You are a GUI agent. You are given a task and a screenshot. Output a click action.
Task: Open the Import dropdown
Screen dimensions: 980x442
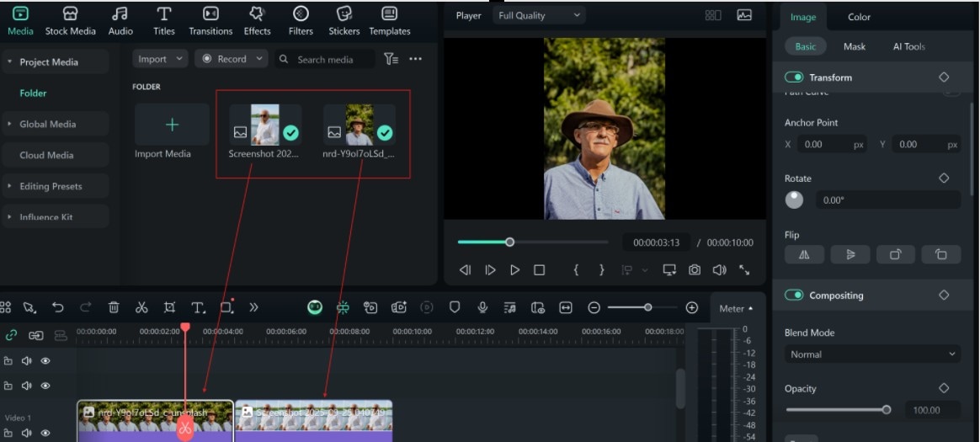[160, 59]
